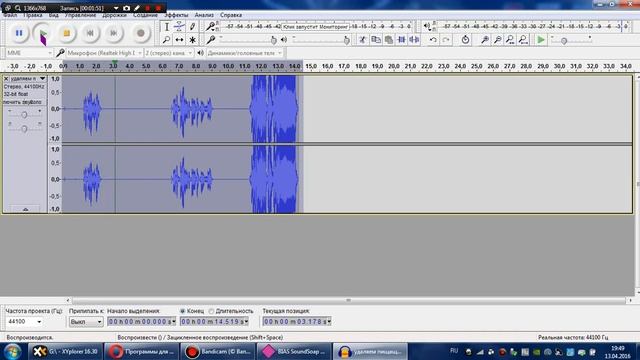
Task: Open the 'Эффекты' menu
Action: coord(176,15)
